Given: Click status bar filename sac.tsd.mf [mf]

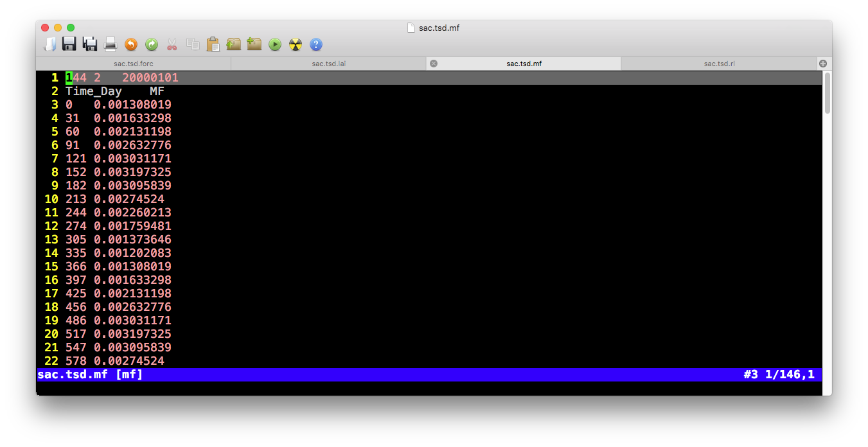Looking at the screenshot, I should tap(90, 374).
